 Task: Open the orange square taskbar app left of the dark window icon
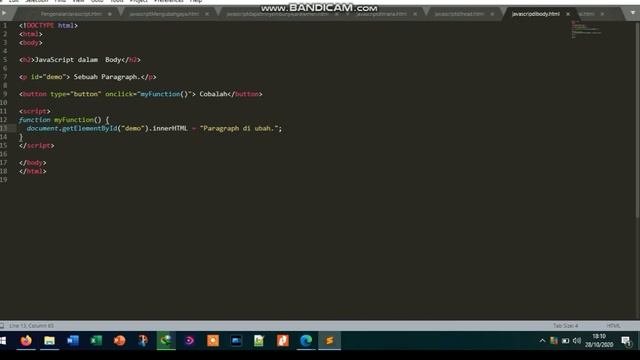click(213, 340)
